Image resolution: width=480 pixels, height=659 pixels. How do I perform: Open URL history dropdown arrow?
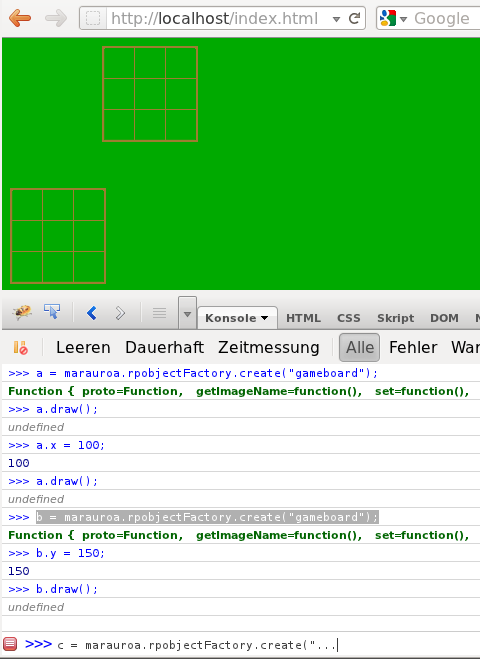point(336,19)
